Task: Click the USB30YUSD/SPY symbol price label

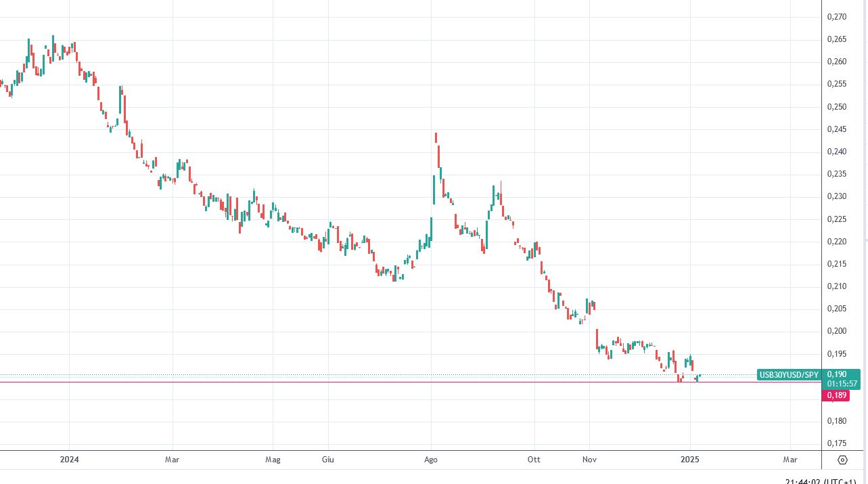Action: click(x=789, y=374)
